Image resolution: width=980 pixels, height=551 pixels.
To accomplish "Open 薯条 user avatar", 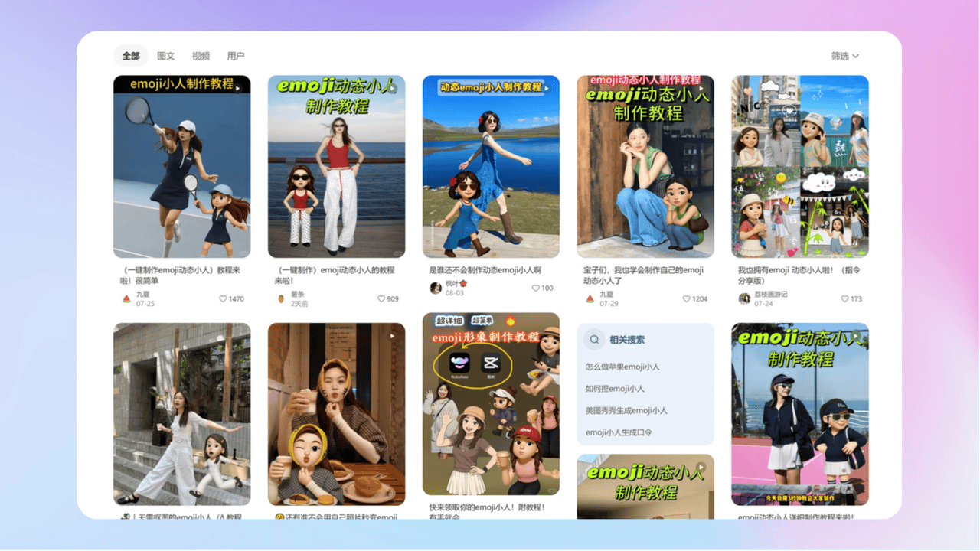I will pyautogui.click(x=281, y=298).
